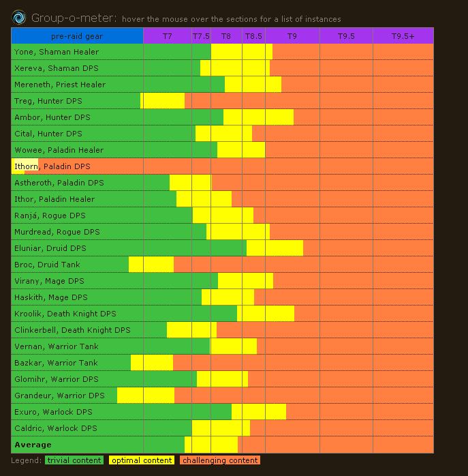
Task: Select the T7 tier column header
Action: (167, 36)
